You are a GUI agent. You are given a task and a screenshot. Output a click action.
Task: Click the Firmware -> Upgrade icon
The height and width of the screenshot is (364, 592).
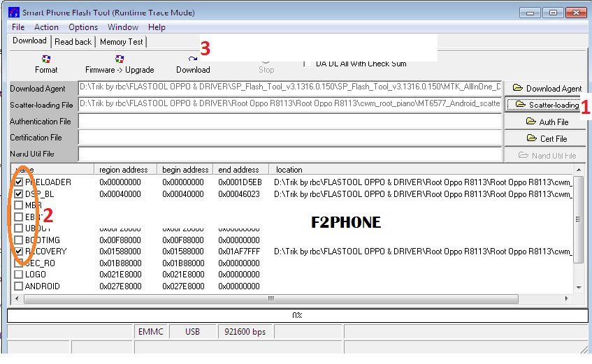tap(120, 59)
